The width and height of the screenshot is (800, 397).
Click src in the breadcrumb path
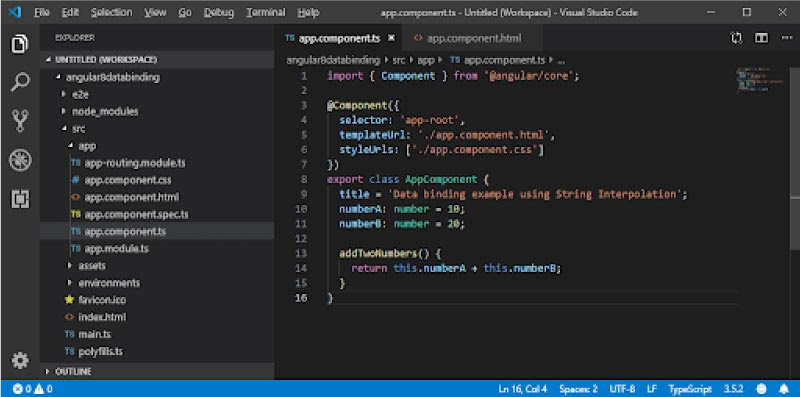coord(398,60)
